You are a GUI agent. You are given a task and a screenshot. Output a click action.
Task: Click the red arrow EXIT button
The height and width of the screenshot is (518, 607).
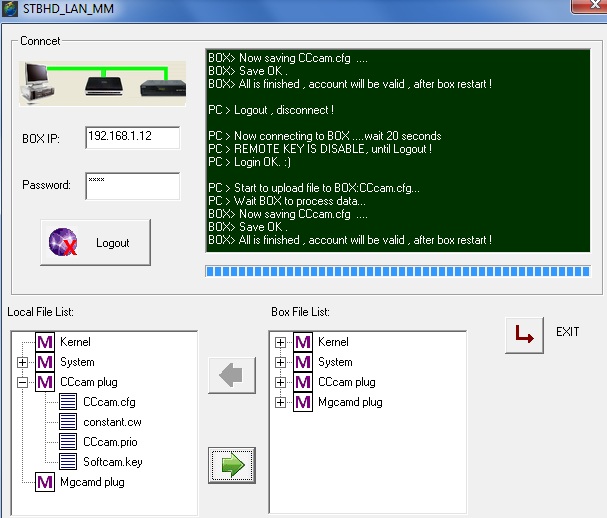click(524, 334)
